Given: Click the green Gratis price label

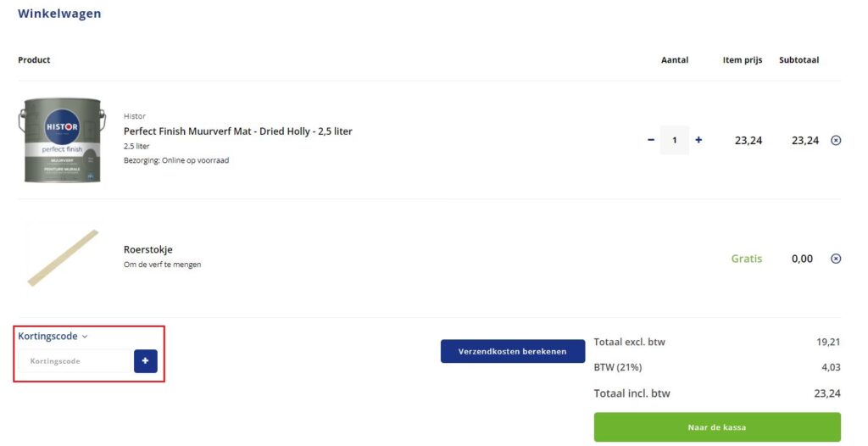Looking at the screenshot, I should click(x=746, y=259).
